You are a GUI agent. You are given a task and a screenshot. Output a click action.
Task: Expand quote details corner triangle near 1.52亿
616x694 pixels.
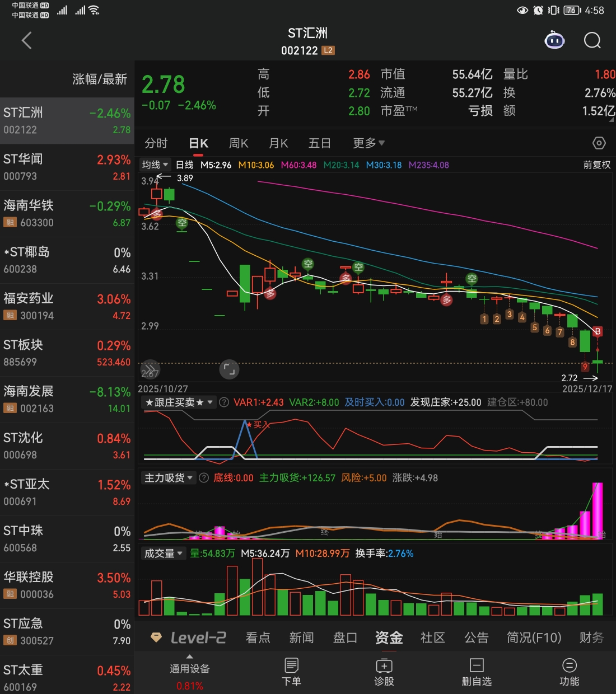pos(611,119)
